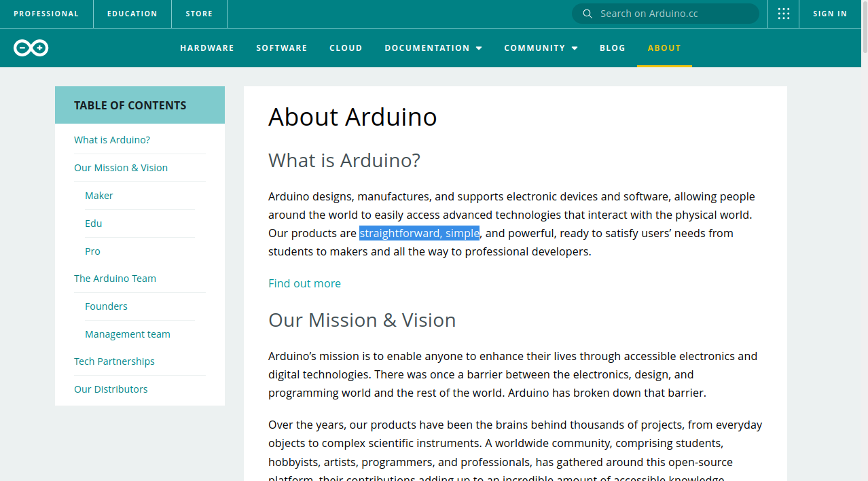The image size is (868, 481).
Task: Click the Arduino infinity logo
Action: click(31, 48)
